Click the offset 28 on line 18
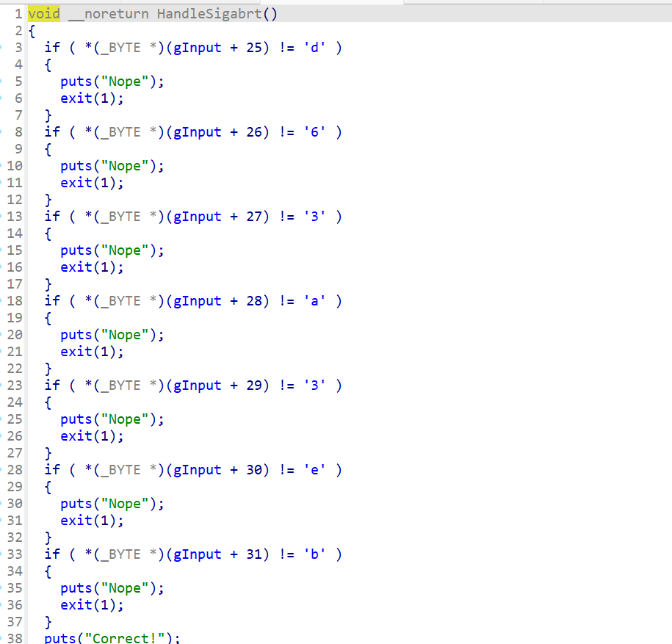Screen dimensions: 672x644 [x=253, y=301]
